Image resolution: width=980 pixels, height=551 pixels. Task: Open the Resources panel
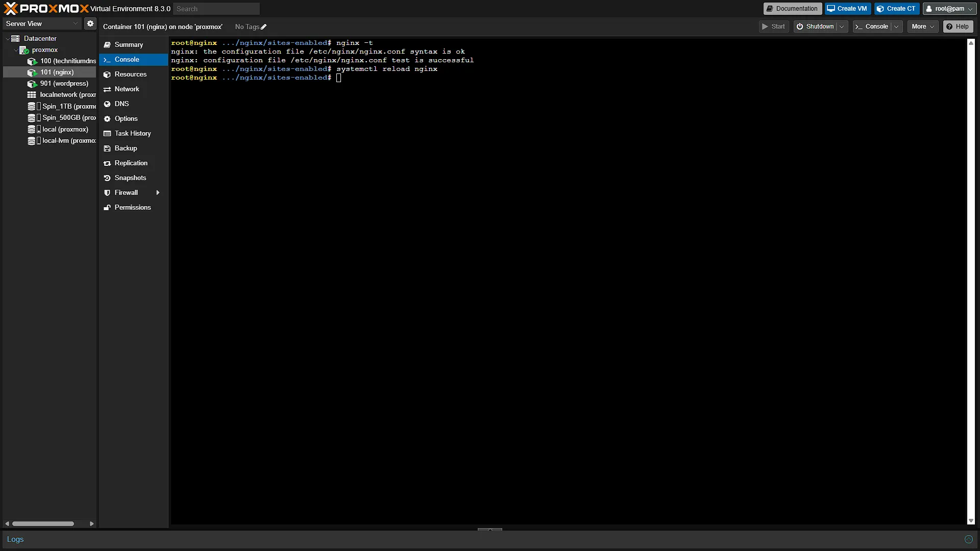coord(133,74)
